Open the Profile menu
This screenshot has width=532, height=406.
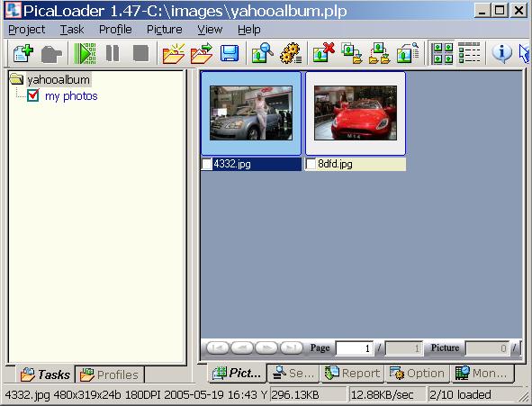[x=115, y=30]
